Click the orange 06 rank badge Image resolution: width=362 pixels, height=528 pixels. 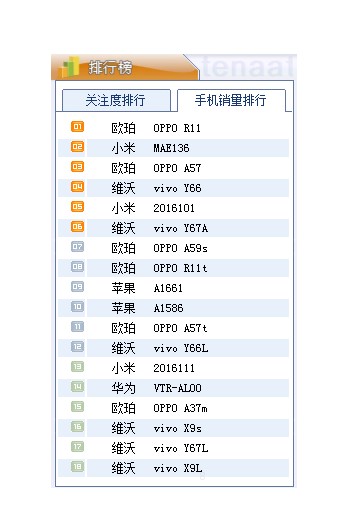(x=77, y=227)
